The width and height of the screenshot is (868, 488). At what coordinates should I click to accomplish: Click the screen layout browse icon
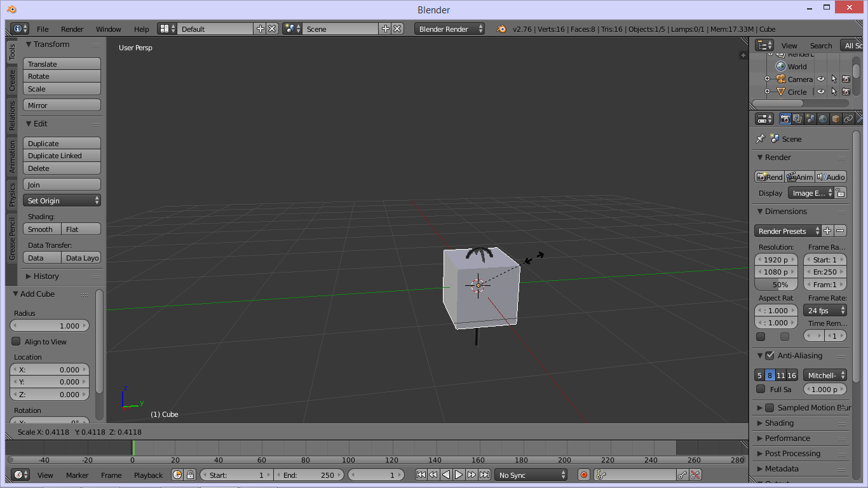pos(168,29)
